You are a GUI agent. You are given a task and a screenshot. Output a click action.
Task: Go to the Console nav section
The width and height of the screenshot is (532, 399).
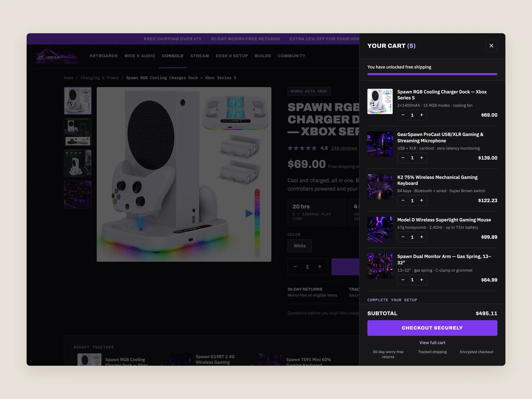173,56
